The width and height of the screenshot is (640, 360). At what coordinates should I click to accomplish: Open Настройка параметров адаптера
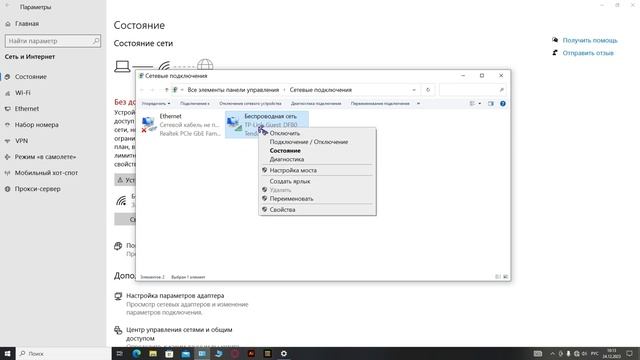pos(175,296)
